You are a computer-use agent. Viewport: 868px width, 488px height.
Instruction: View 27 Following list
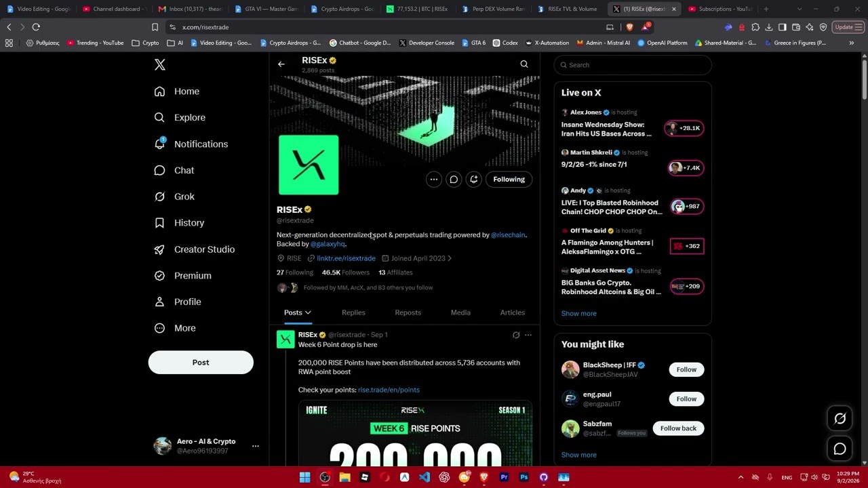pos(295,272)
